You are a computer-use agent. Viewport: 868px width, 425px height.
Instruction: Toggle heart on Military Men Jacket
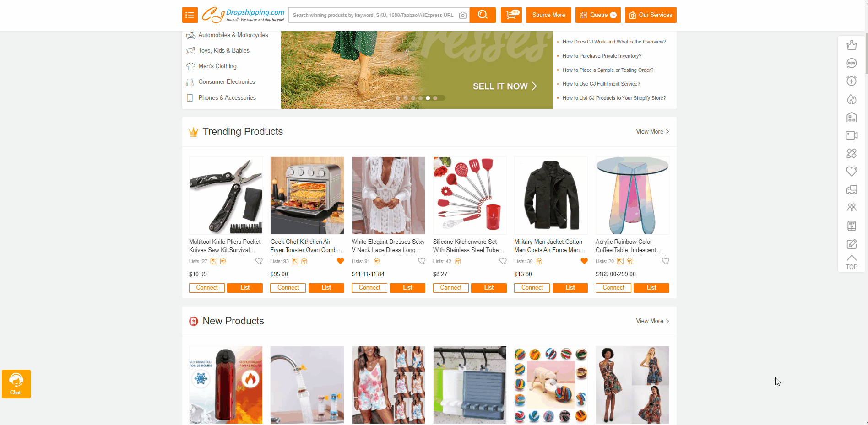[584, 261]
